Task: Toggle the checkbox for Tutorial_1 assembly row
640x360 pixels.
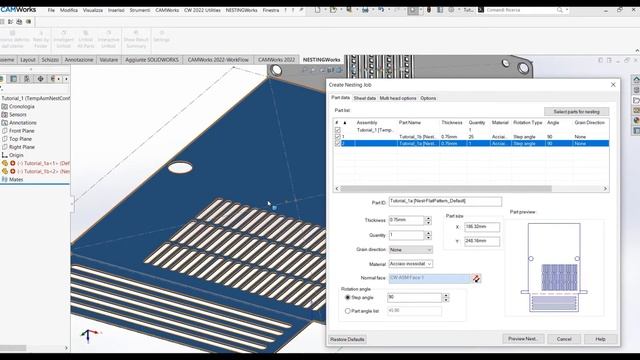Action: [338, 130]
